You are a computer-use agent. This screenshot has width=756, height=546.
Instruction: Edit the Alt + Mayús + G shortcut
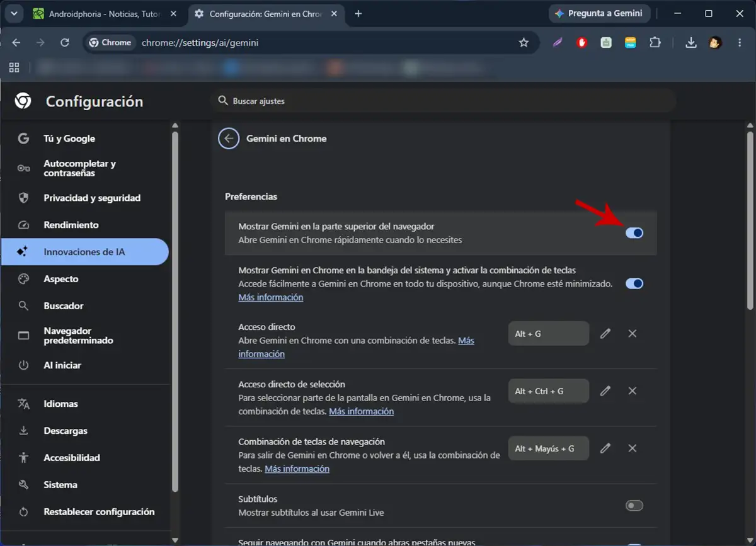pos(605,448)
